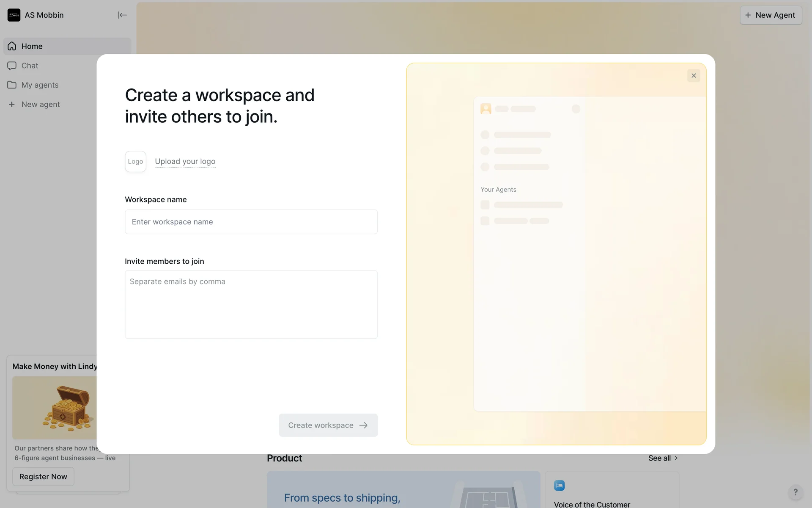Open My agents in sidebar
The height and width of the screenshot is (508, 812).
[x=40, y=85]
